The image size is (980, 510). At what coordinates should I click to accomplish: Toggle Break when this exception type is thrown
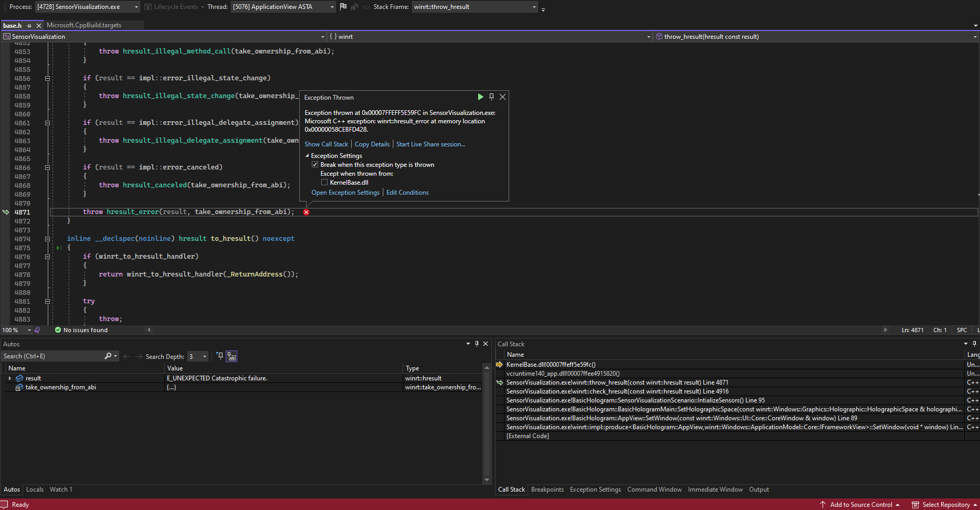click(x=315, y=165)
